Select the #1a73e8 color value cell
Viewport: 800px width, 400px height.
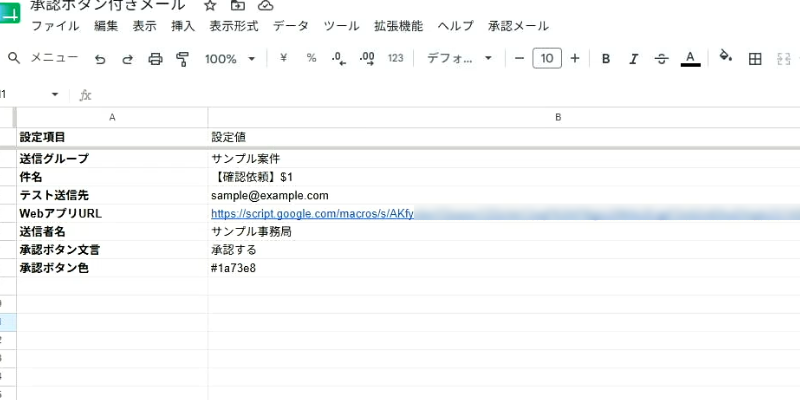[504, 268]
